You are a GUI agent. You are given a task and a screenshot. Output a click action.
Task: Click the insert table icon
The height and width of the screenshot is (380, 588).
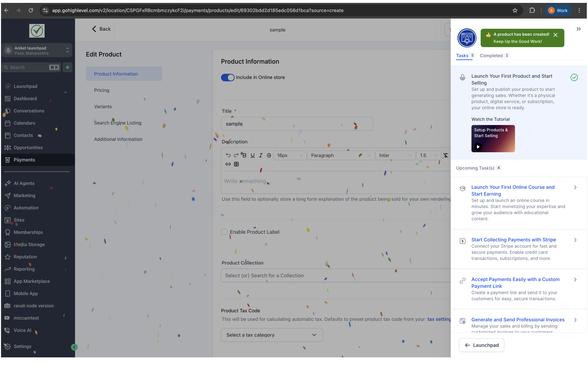(x=236, y=164)
